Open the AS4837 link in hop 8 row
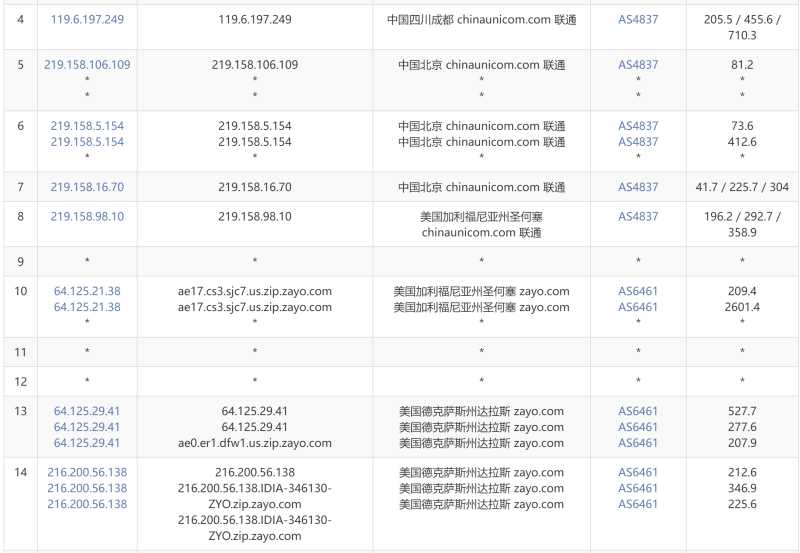 click(x=638, y=217)
